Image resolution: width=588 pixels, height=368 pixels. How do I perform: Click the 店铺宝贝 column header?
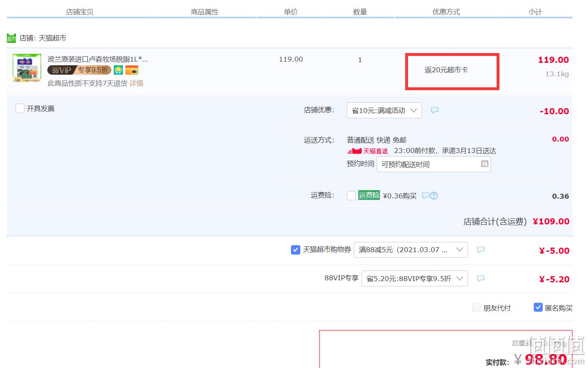[80, 12]
